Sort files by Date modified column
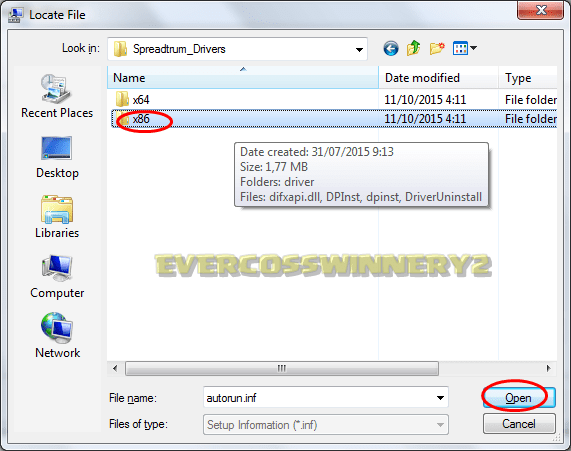571x451 pixels. pyautogui.click(x=438, y=78)
